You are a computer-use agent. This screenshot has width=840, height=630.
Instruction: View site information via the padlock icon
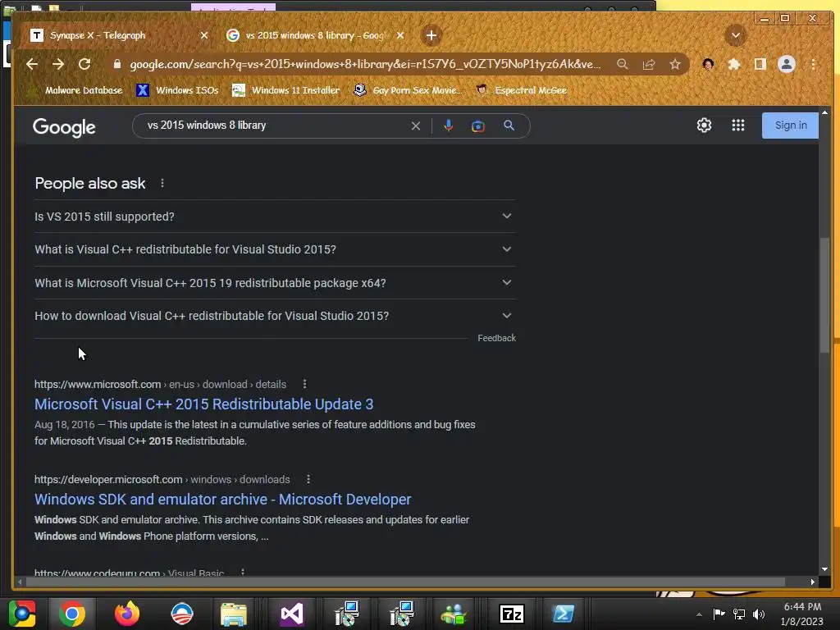pyautogui.click(x=116, y=64)
